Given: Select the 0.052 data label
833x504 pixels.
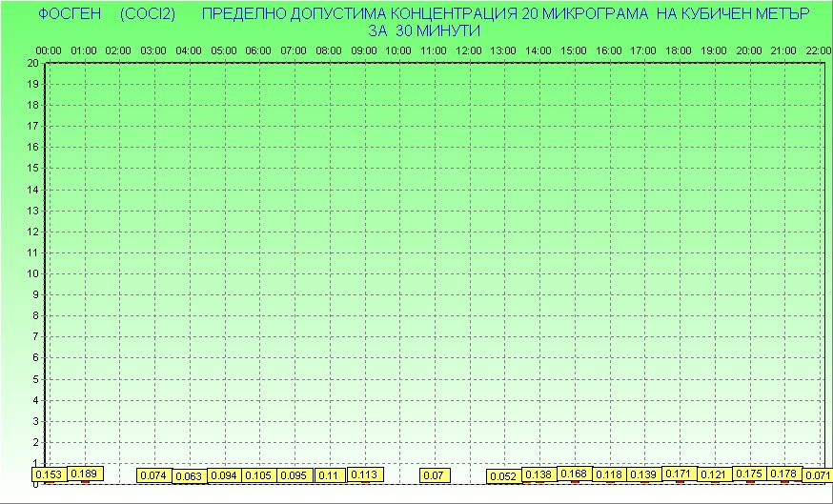Looking at the screenshot, I should [503, 476].
